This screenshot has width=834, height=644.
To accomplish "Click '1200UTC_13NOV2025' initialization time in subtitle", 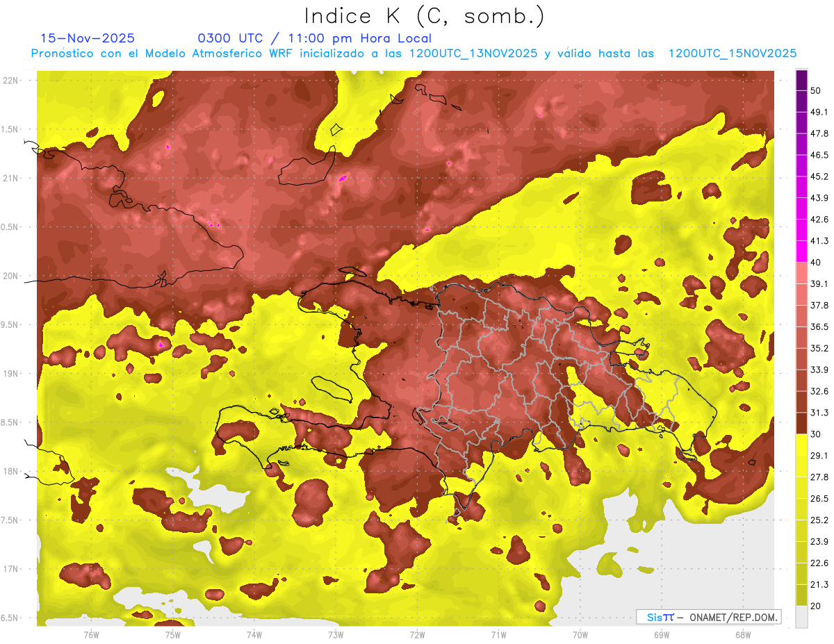I will [x=473, y=53].
